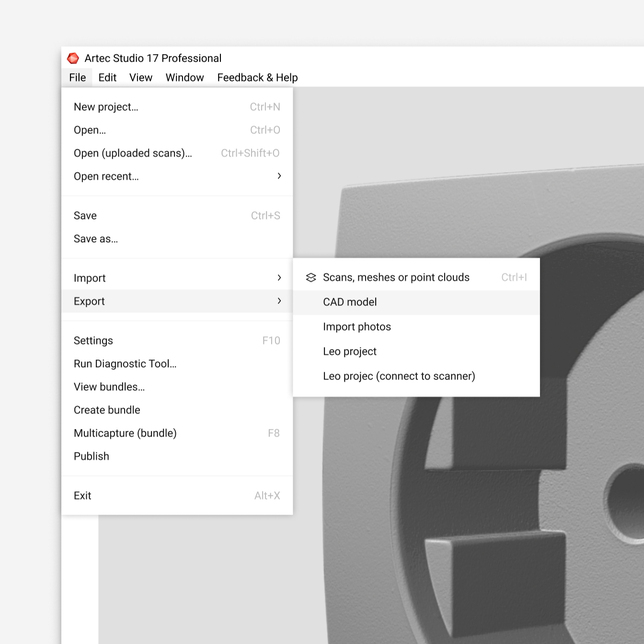Choose Save as... menu entry
Screen dimensions: 644x644
pos(177,239)
